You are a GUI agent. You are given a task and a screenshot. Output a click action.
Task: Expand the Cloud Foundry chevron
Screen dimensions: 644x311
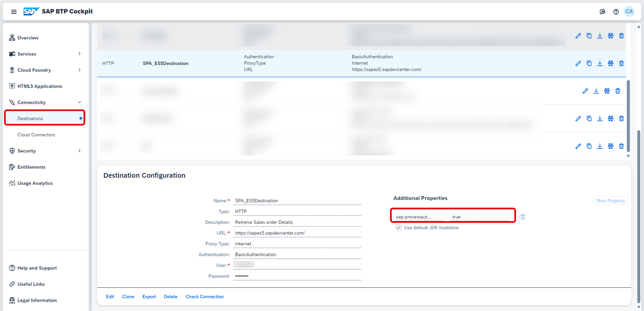[x=80, y=70]
